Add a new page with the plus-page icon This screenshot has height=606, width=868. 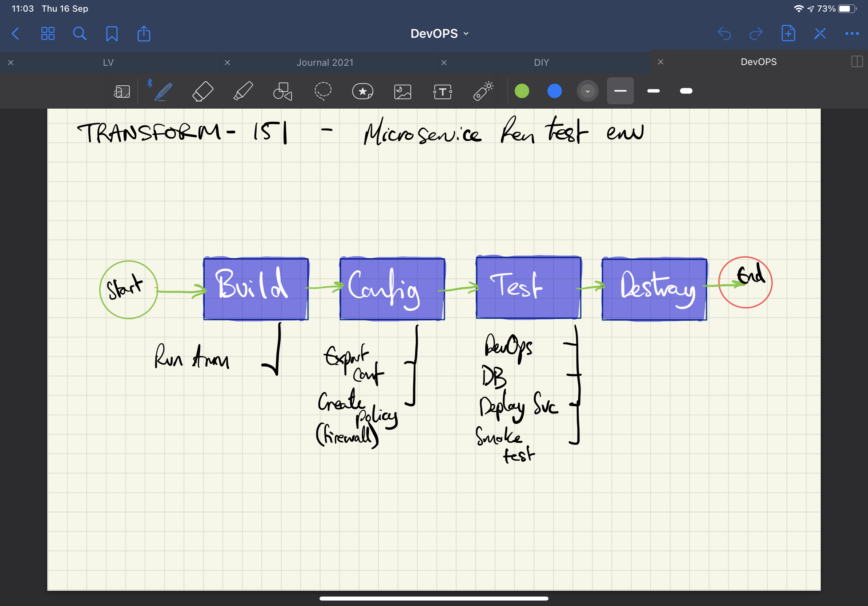[788, 33]
